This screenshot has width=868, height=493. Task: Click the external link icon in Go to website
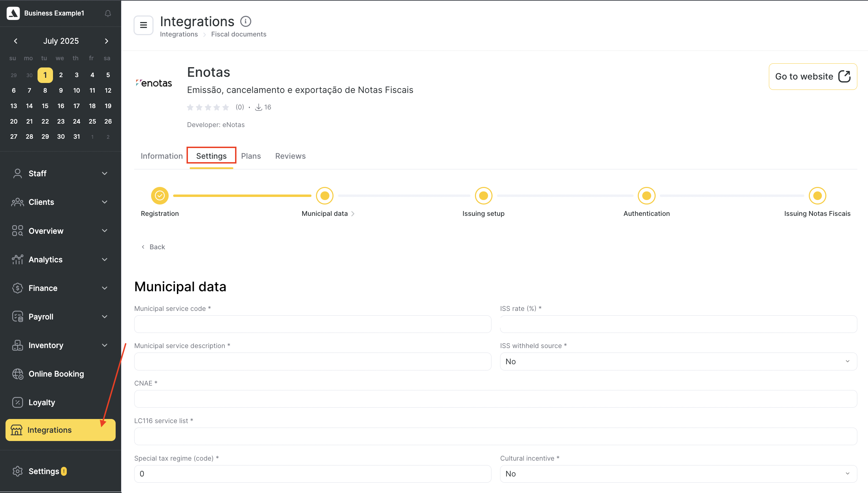[844, 76]
